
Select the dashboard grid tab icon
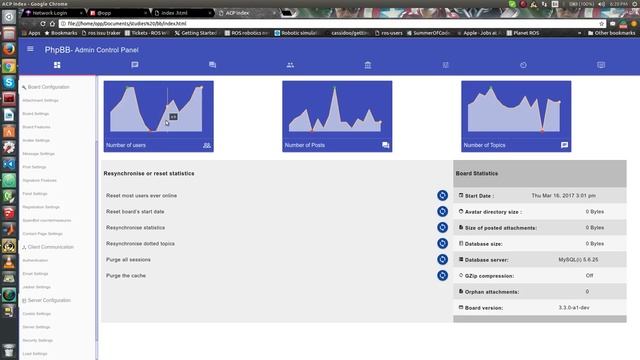57,65
